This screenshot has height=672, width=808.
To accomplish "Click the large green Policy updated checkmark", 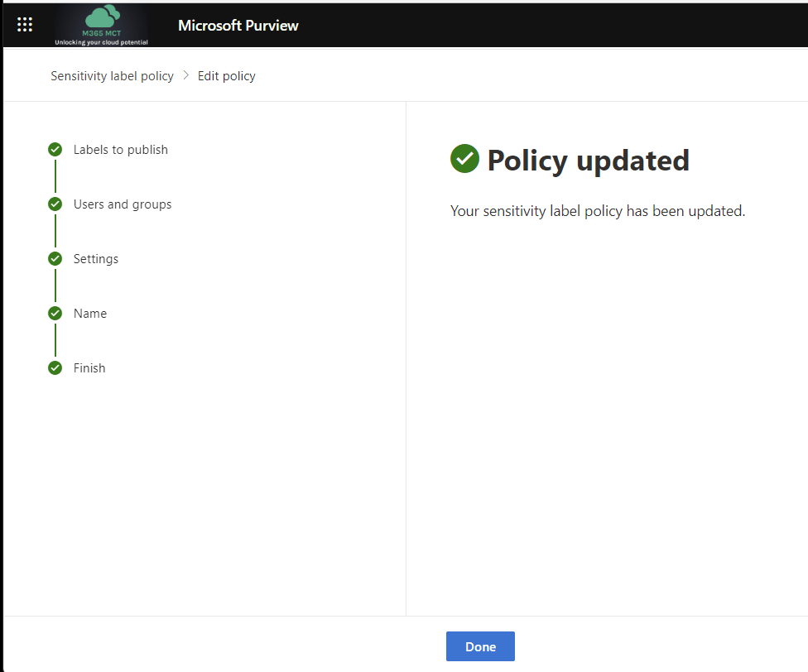I will tap(464, 159).
